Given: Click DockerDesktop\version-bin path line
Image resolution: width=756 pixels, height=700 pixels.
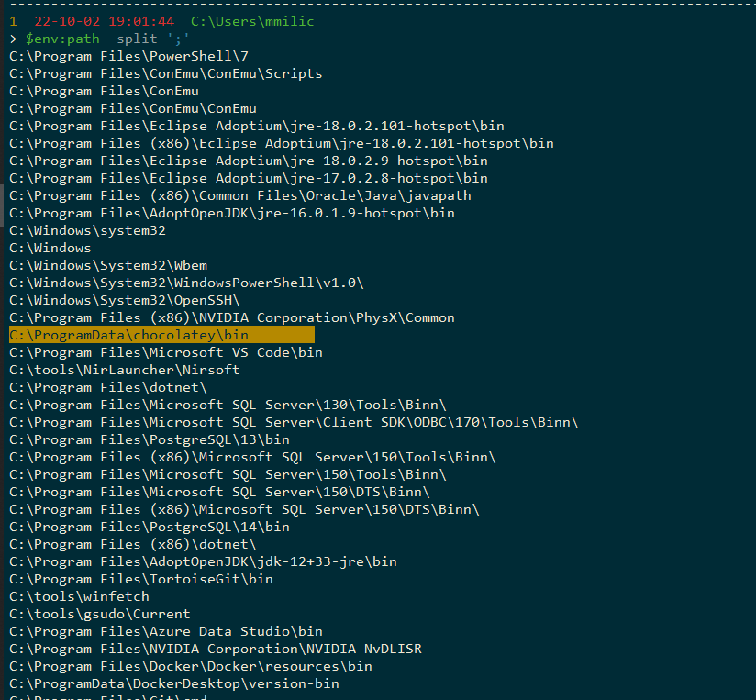Looking at the screenshot, I should pyautogui.click(x=174, y=683).
